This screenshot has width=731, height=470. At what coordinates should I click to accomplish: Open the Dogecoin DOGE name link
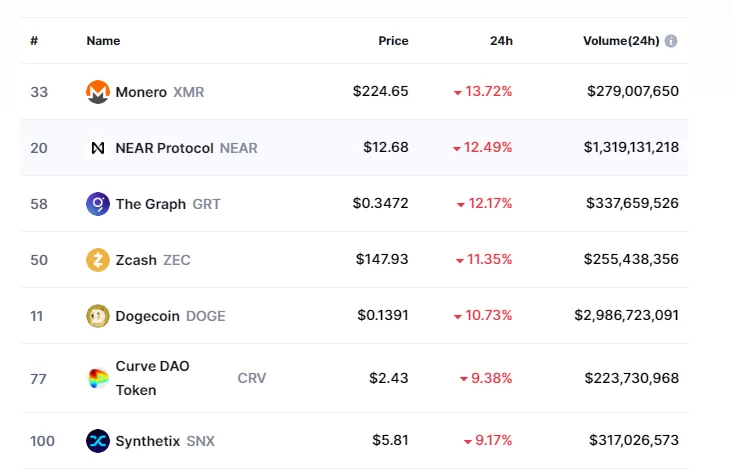coord(148,316)
